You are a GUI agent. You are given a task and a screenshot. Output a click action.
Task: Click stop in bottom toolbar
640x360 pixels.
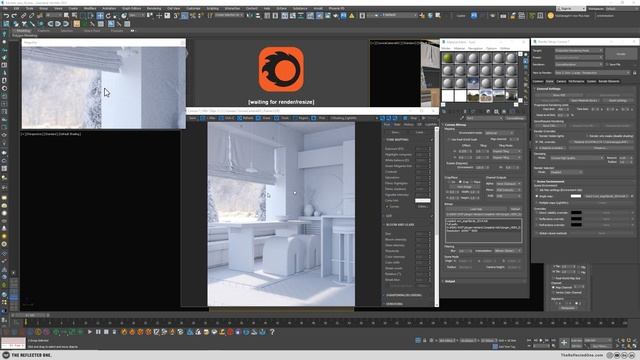(x=106, y=332)
